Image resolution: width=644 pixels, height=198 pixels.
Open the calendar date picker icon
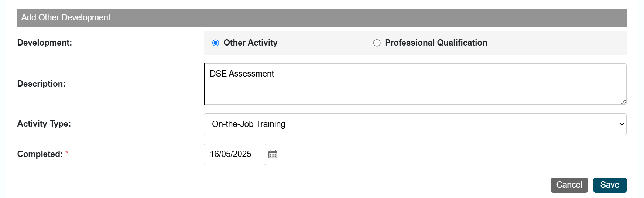point(273,154)
